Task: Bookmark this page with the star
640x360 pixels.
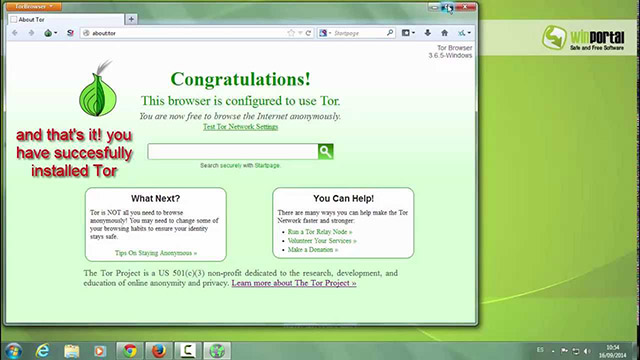Action: (x=291, y=33)
